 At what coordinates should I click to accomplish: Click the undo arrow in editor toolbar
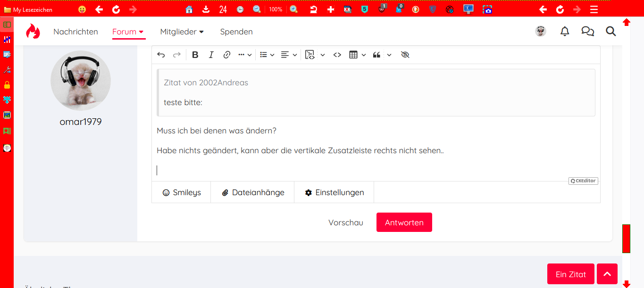click(x=161, y=55)
